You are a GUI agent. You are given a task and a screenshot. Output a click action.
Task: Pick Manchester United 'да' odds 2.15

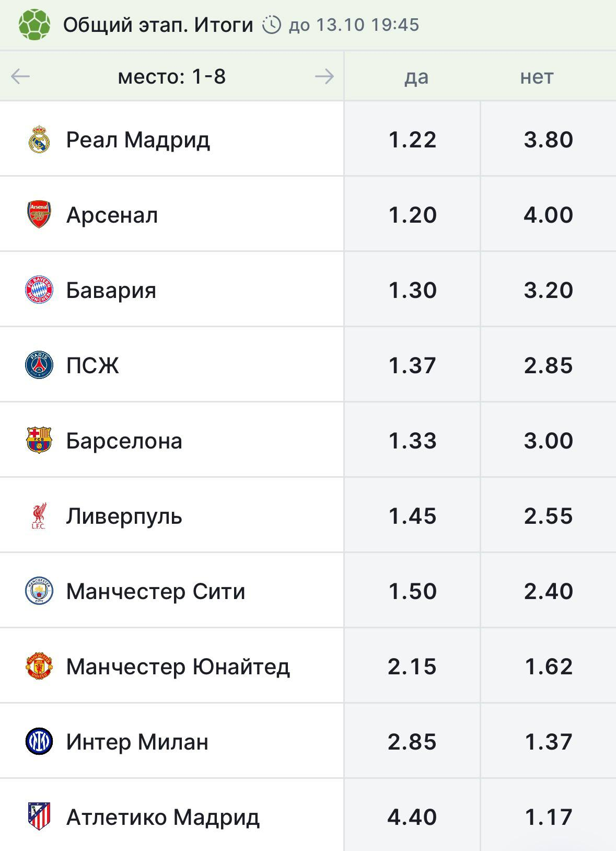click(412, 666)
